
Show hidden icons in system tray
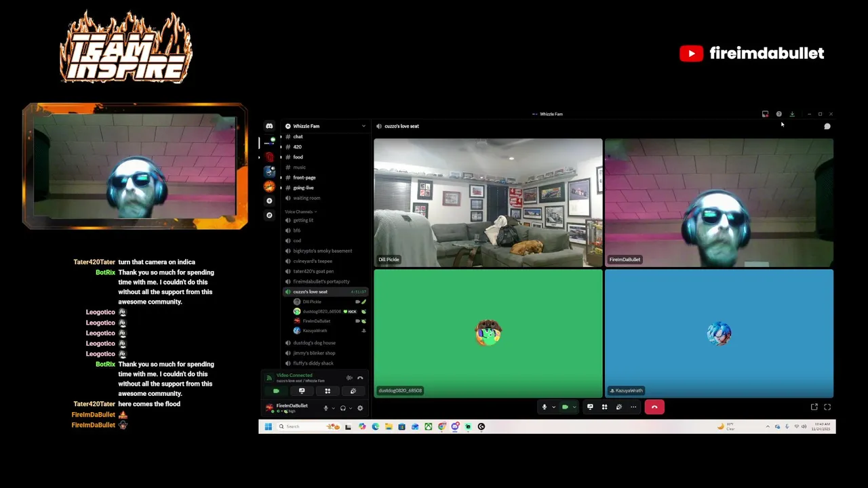pos(768,426)
